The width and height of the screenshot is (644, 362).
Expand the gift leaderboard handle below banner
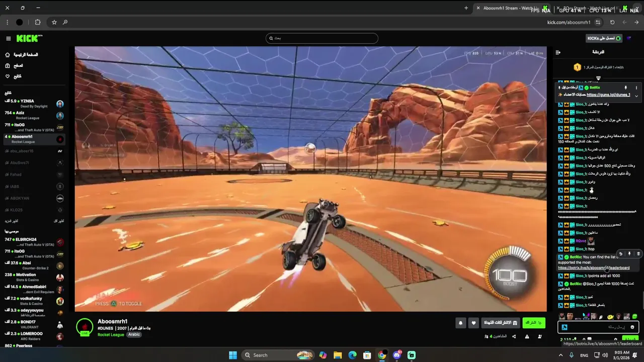(x=598, y=78)
